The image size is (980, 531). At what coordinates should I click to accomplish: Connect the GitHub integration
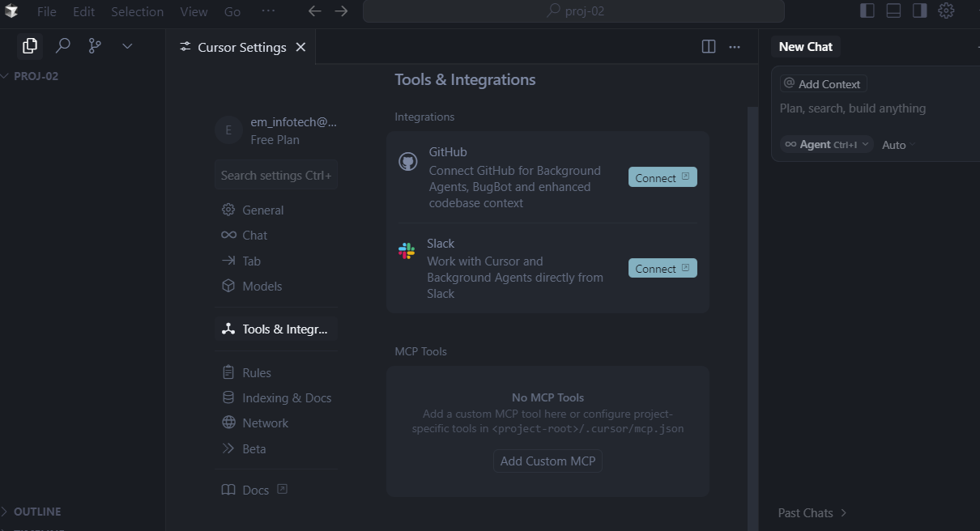point(663,177)
